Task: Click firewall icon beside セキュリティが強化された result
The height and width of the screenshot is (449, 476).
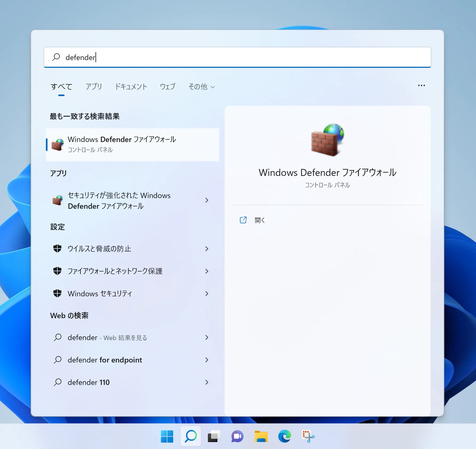Action: coord(58,200)
